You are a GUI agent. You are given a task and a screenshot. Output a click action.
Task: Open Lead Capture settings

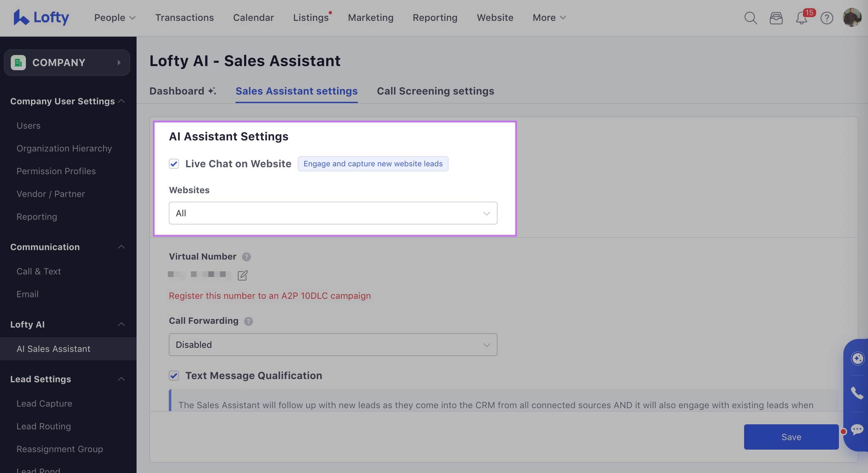coord(44,403)
